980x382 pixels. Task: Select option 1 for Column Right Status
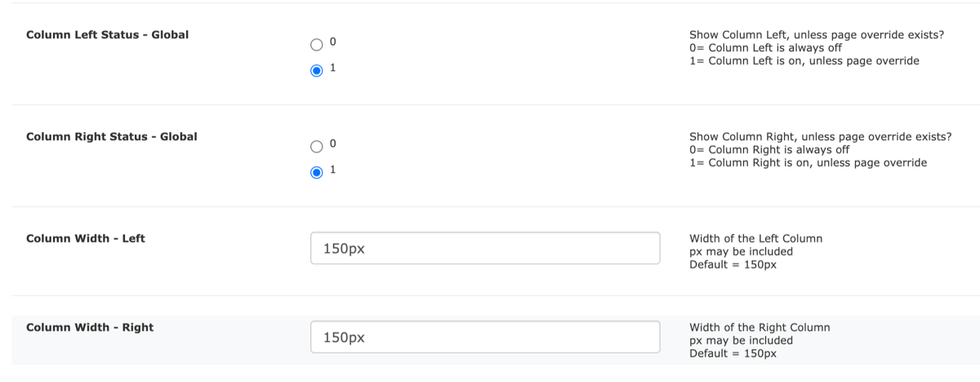(317, 172)
